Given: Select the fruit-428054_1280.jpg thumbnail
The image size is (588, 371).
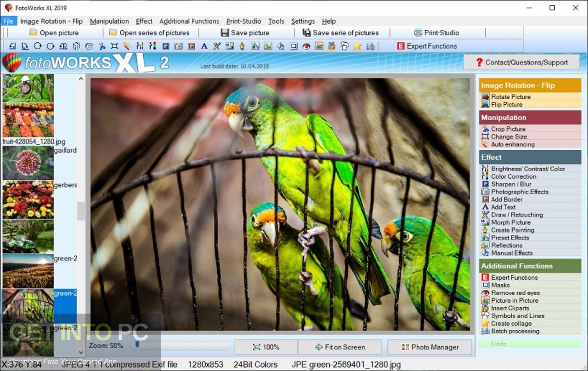Looking at the screenshot, I should [28, 120].
